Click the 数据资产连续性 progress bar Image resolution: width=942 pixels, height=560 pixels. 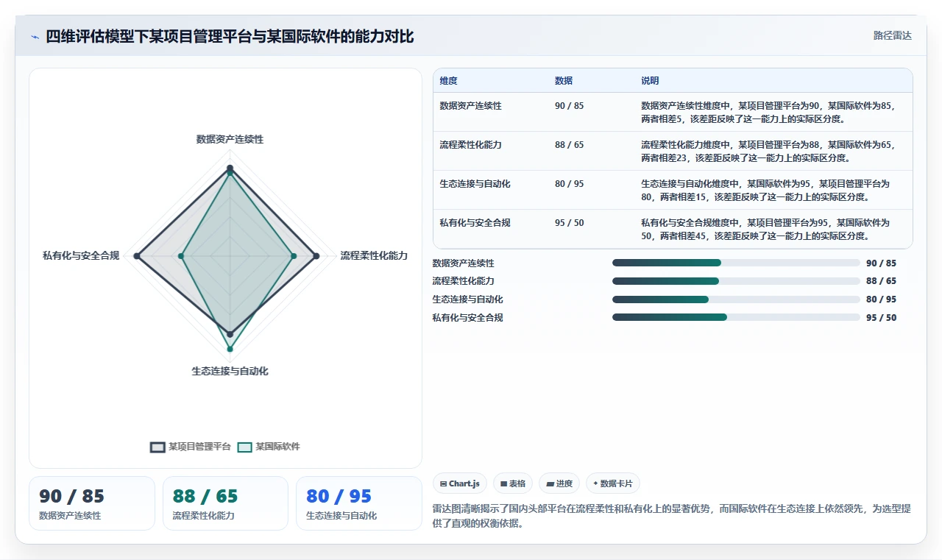(736, 263)
